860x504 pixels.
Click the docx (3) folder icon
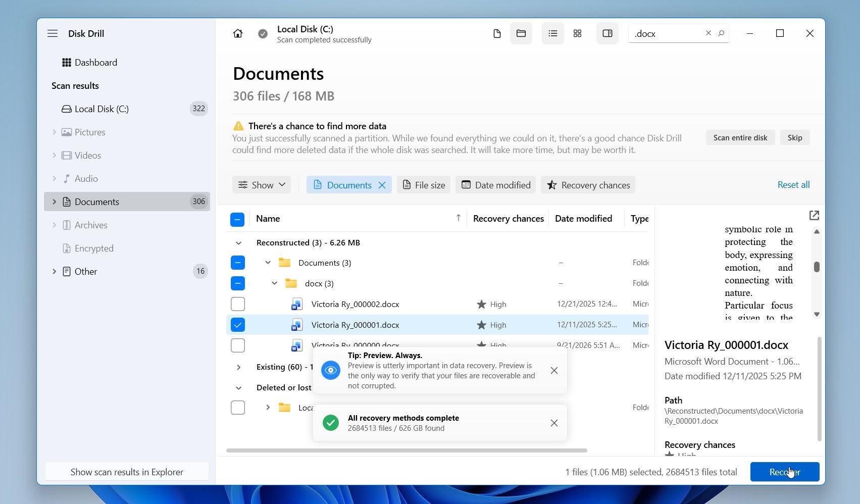291,283
